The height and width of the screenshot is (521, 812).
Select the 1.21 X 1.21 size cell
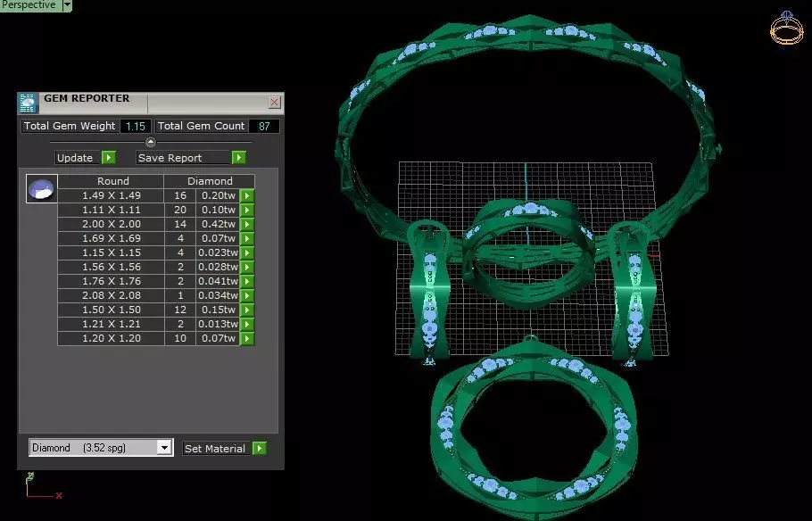pyautogui.click(x=112, y=324)
